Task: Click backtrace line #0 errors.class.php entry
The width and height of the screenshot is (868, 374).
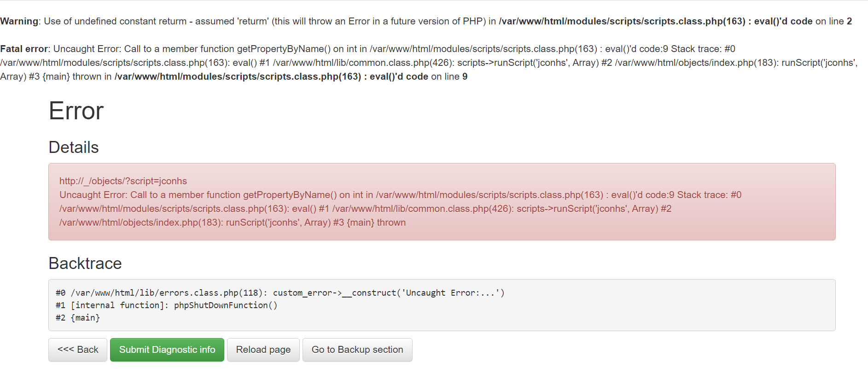Action: pyautogui.click(x=280, y=293)
